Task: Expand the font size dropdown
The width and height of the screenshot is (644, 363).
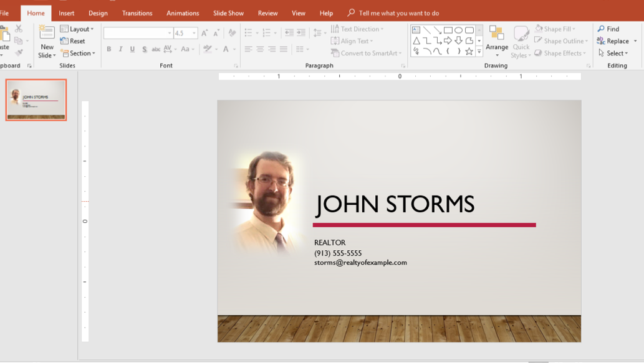Action: click(194, 33)
